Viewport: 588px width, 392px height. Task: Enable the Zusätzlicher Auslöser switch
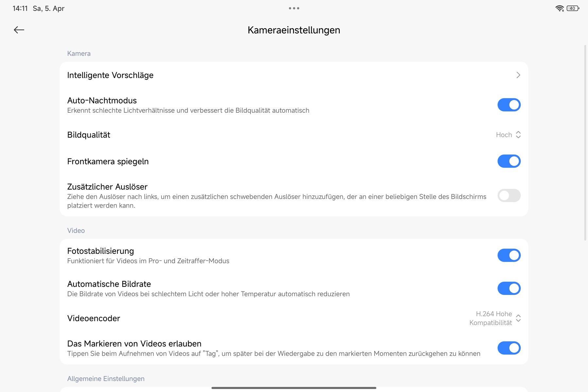[509, 196]
